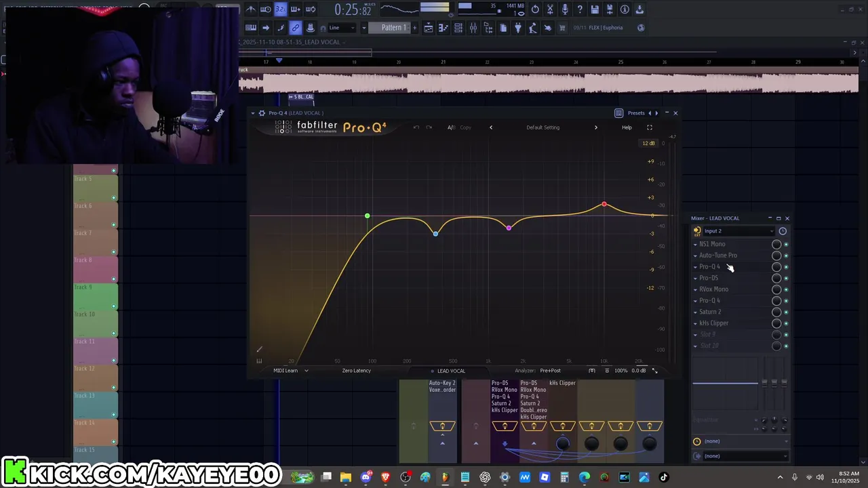Toggle Track 5 mute light in playlist

[x=113, y=198]
